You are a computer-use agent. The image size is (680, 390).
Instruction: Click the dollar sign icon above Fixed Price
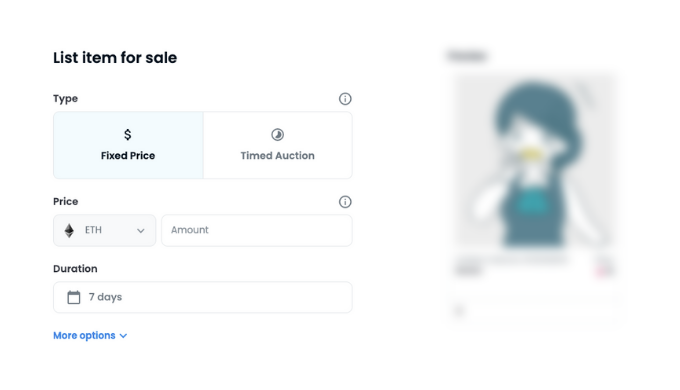click(x=128, y=134)
